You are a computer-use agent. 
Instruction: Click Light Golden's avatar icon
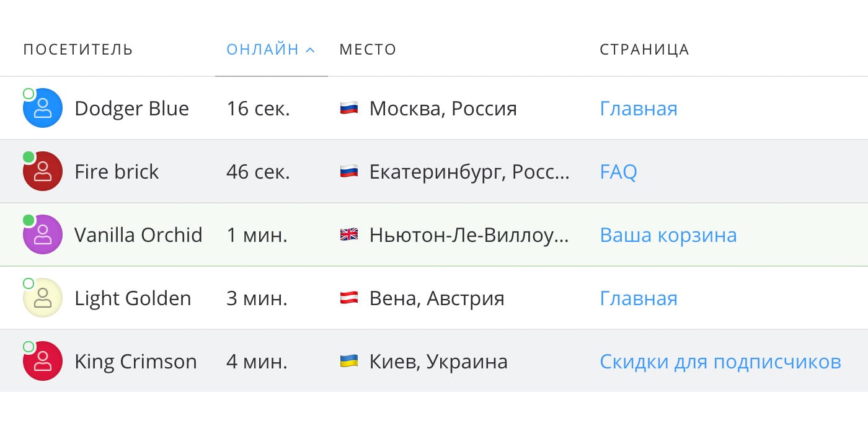point(42,298)
